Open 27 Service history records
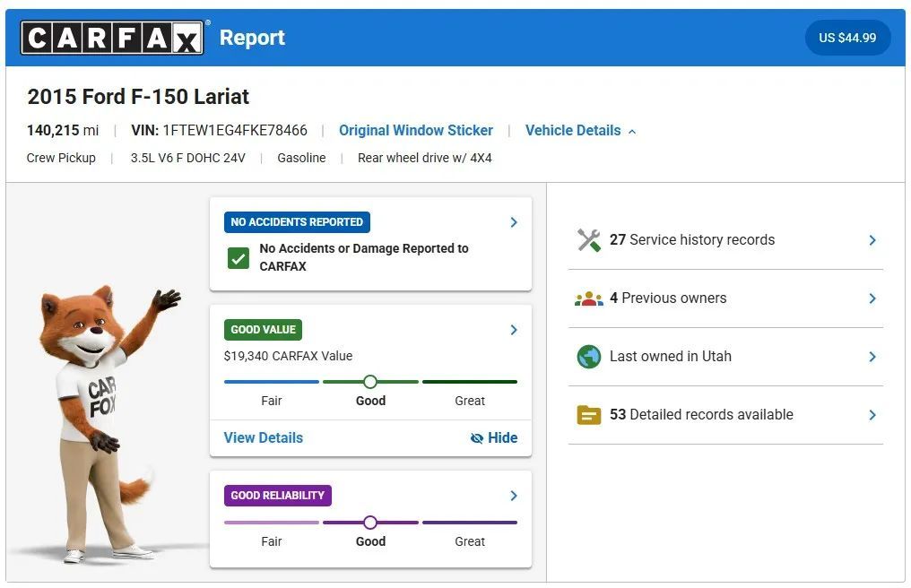Screen dimensions: 911x588 click(691, 240)
